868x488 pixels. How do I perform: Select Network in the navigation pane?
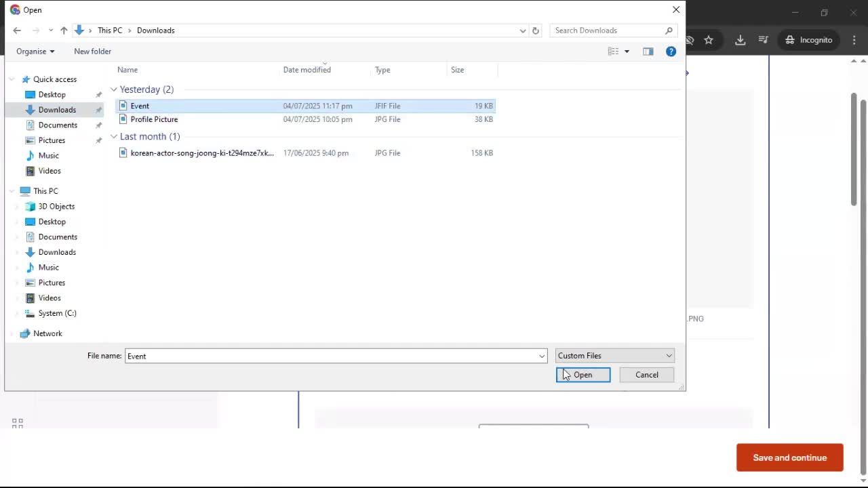pyautogui.click(x=47, y=333)
